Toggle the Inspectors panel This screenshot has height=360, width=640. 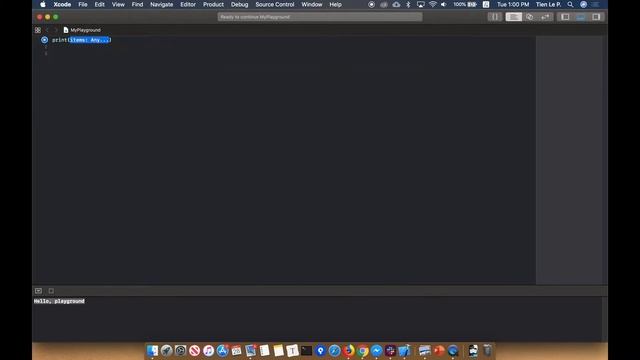pos(596,17)
